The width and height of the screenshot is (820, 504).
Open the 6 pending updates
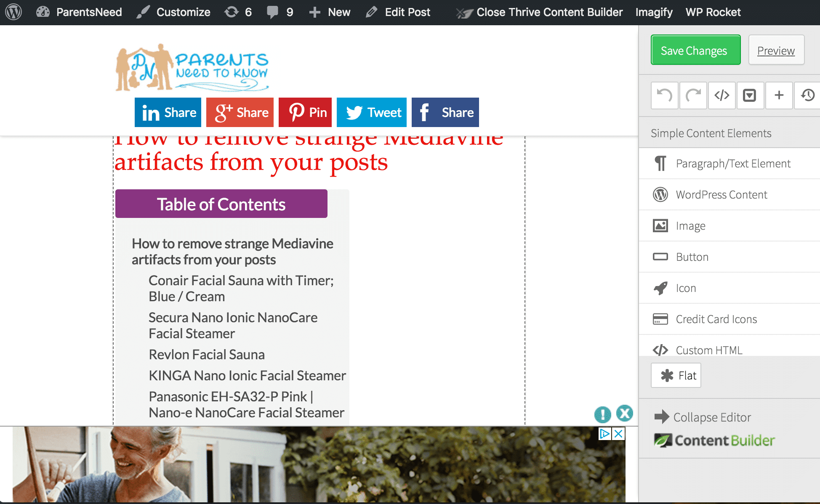(238, 12)
